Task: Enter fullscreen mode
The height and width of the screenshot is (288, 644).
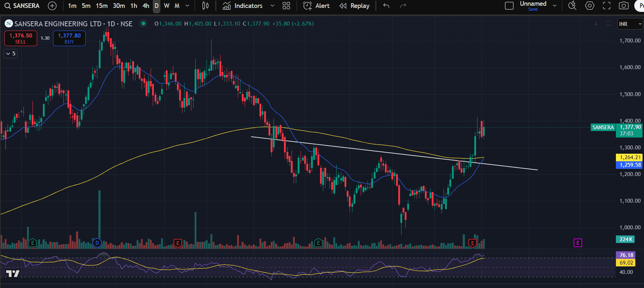Action: coord(607,6)
